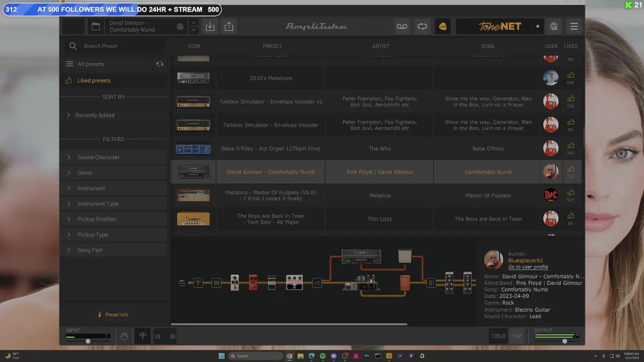Open the looper icon
The height and width of the screenshot is (362, 644).
[422, 27]
